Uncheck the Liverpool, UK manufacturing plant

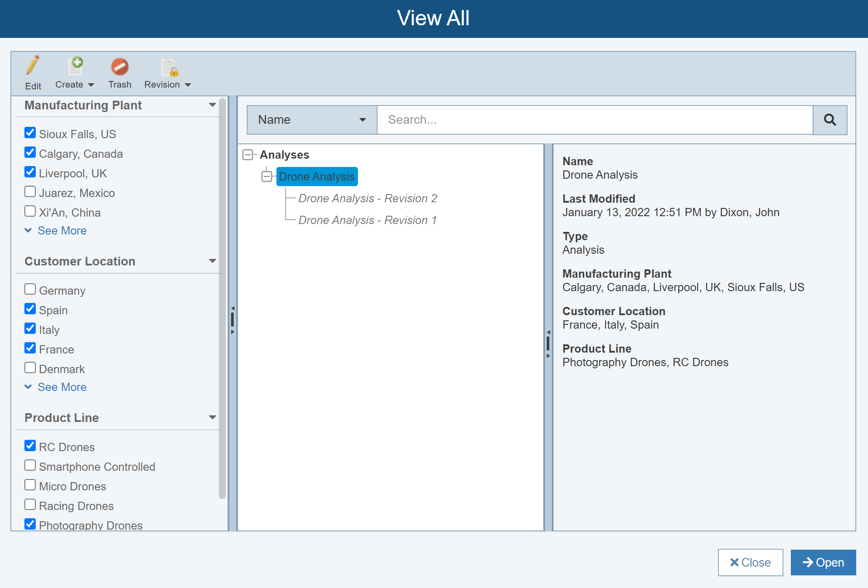pos(30,172)
